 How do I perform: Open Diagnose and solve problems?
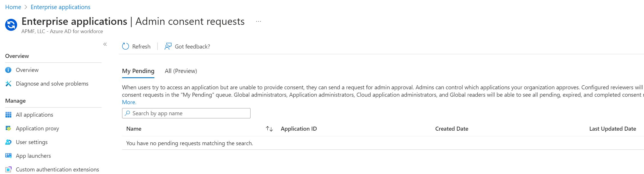[8, 83]
